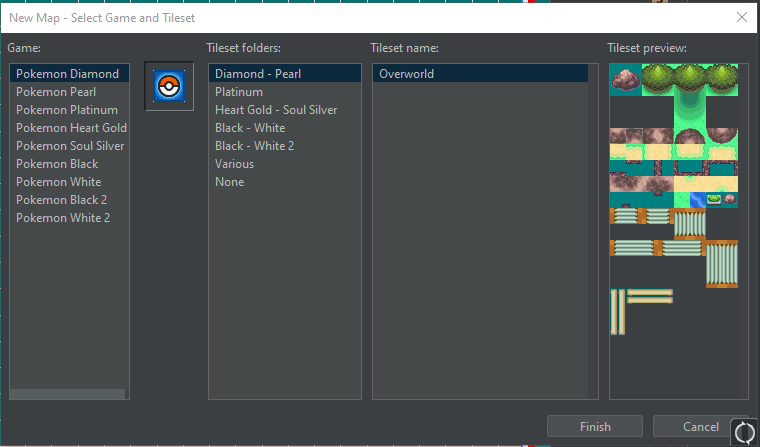The width and height of the screenshot is (760, 447).
Task: Pick Pokemon Heart Gold from games
Action: point(71,128)
